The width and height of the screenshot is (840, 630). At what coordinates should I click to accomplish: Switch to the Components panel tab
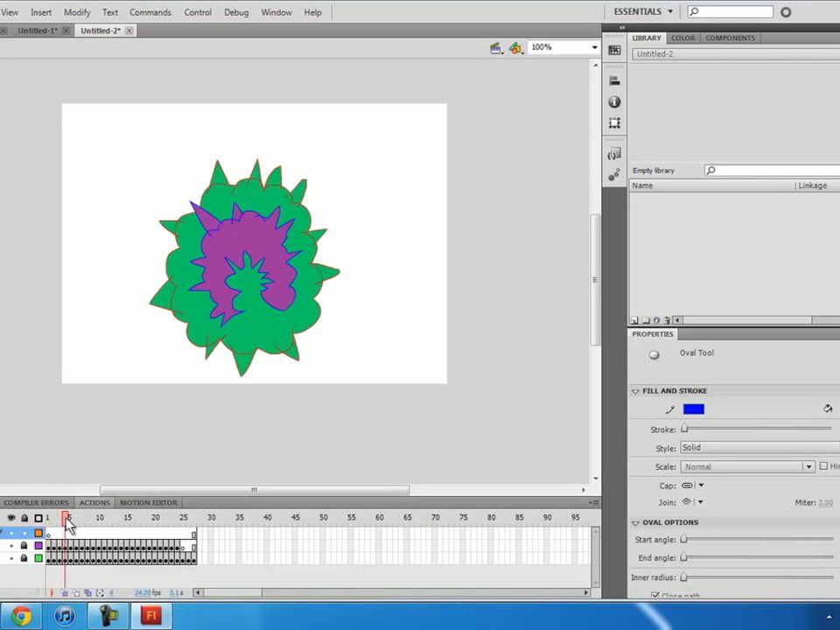click(x=730, y=38)
